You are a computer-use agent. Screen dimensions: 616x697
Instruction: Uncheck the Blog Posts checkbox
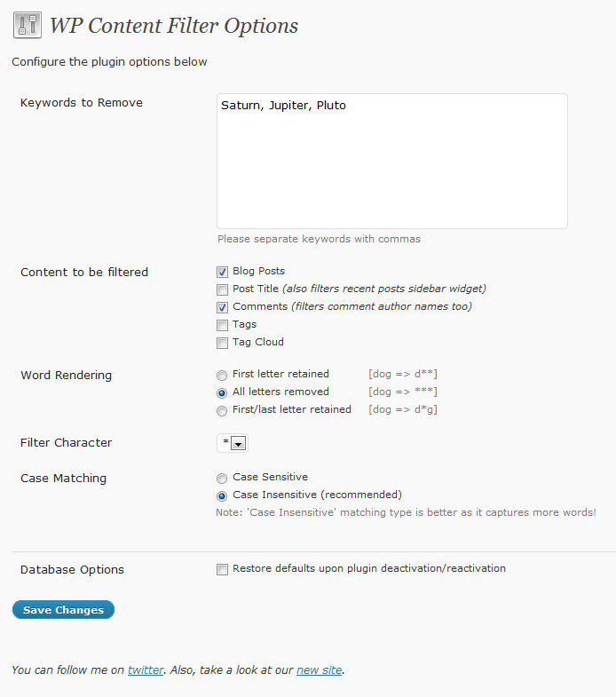(x=222, y=272)
